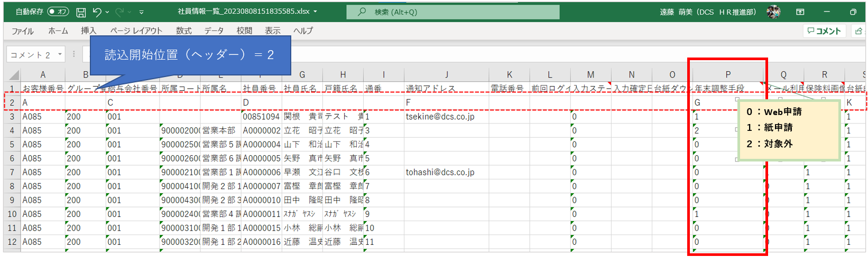Viewport: 868px width, 257px height.
Task: Select row 12 header
Action: pos(12,242)
